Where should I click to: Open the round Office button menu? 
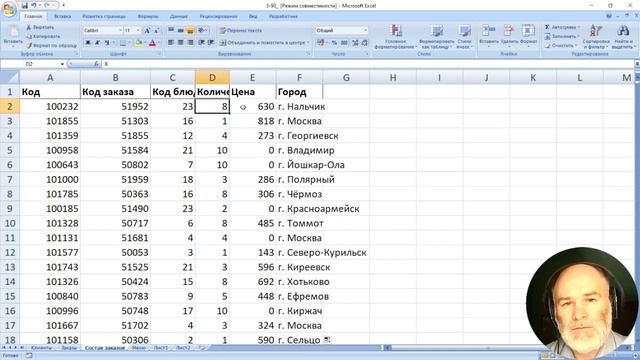point(9,9)
